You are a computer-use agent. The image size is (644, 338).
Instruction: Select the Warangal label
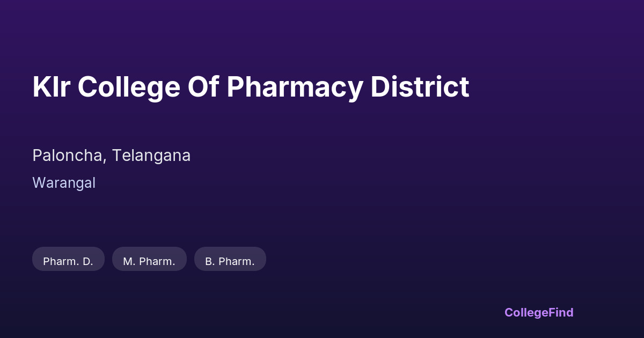click(64, 183)
